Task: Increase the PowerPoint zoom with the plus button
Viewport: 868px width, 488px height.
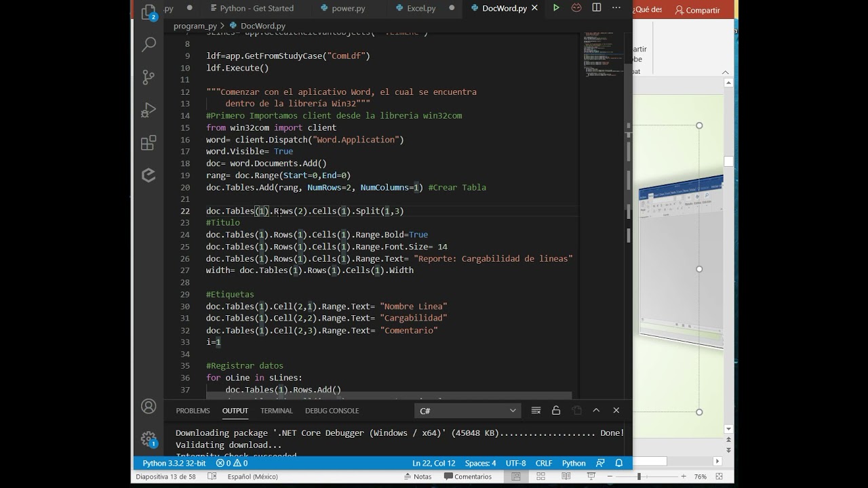Action: 683,476
